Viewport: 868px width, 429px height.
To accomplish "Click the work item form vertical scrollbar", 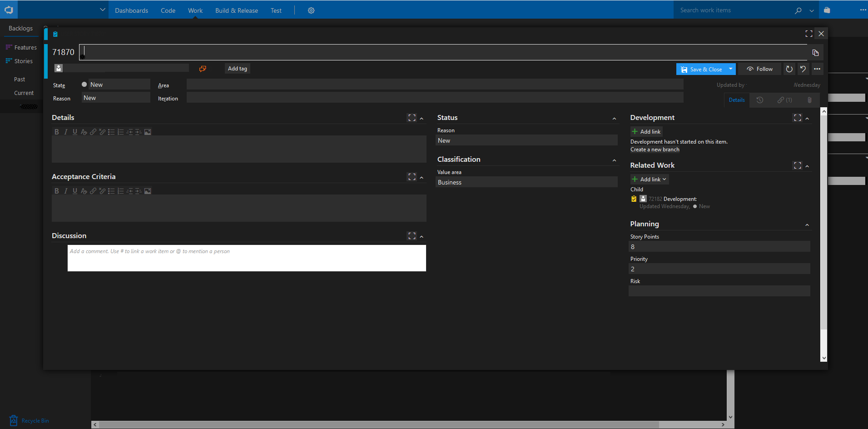I will click(824, 218).
